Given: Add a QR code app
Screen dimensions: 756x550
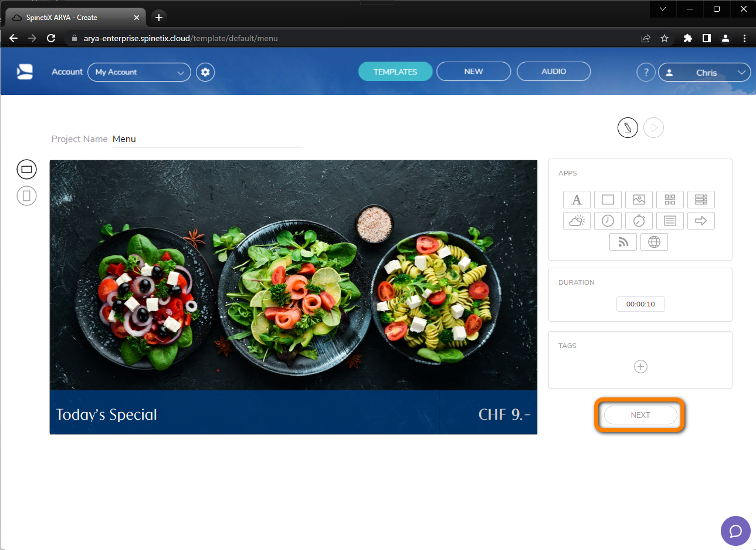Looking at the screenshot, I should (x=670, y=199).
